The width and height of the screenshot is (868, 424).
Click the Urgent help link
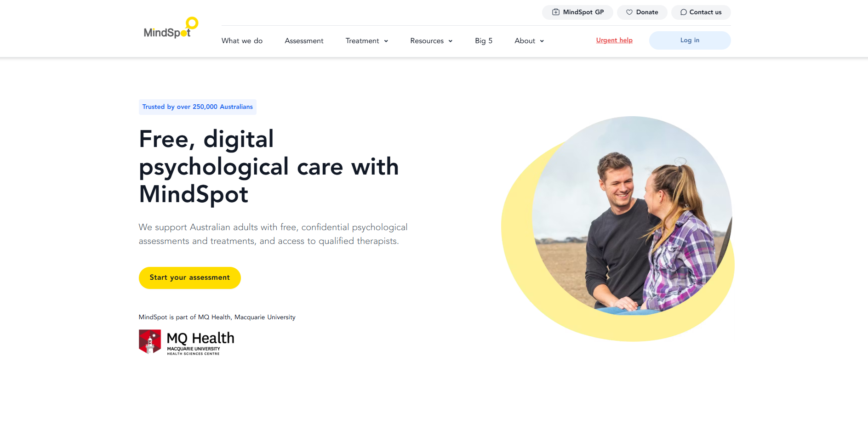(x=614, y=40)
